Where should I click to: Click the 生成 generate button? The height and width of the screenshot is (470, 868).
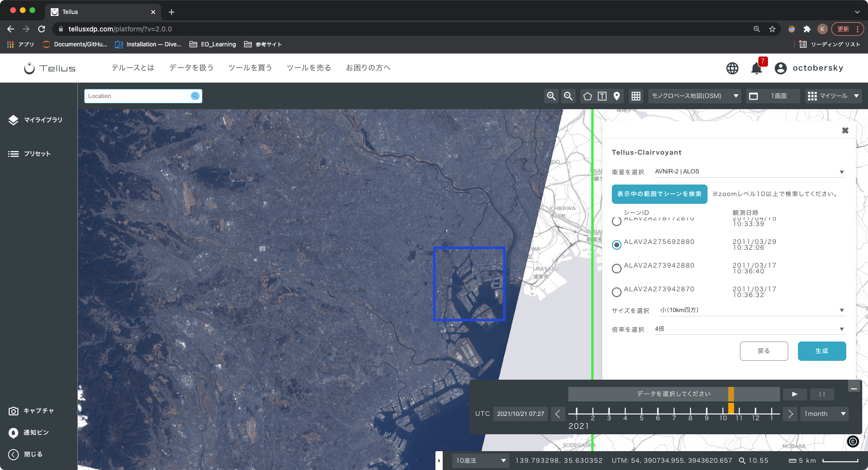tap(822, 351)
